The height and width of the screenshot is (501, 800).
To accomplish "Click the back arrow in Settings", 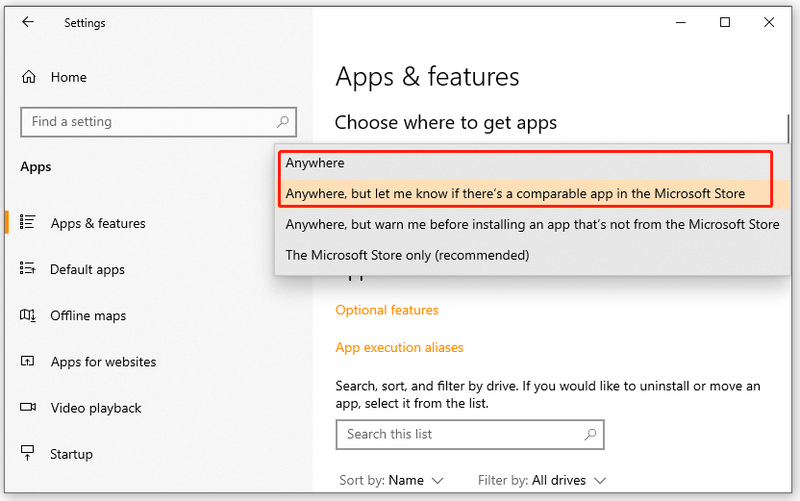I will [x=28, y=22].
